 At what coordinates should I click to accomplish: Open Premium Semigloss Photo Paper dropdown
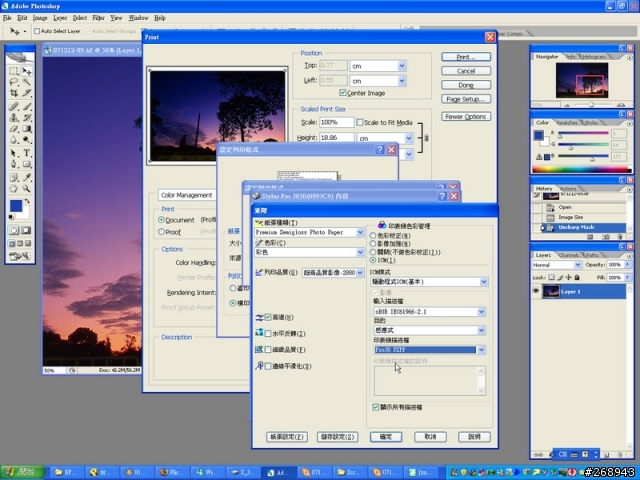pos(360,232)
